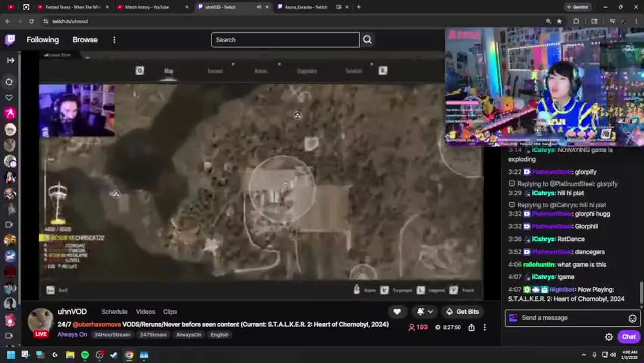Select the 24HourStream tag

[112, 335]
